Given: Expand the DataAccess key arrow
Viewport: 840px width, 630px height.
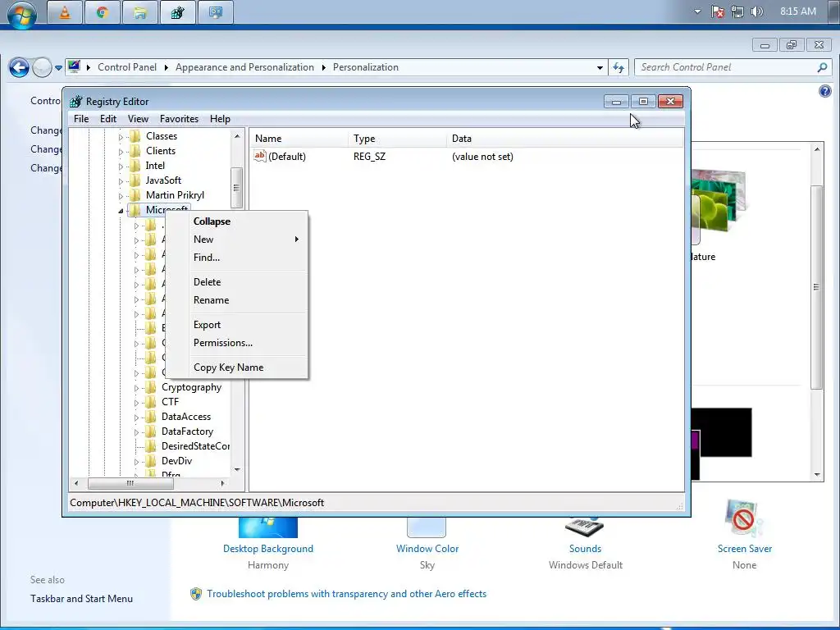Looking at the screenshot, I should coord(137,418).
